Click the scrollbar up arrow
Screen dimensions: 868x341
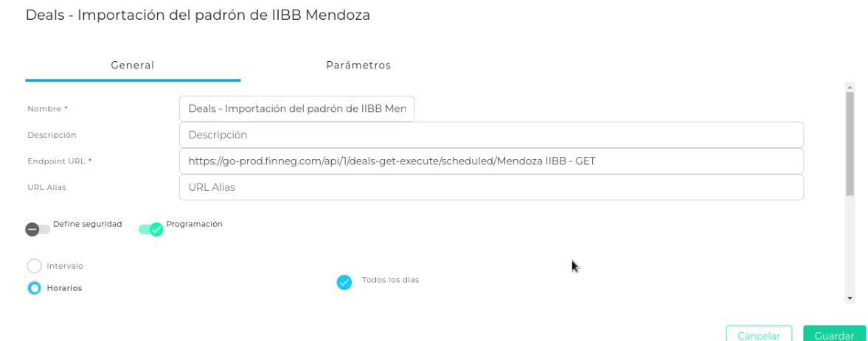[850, 87]
